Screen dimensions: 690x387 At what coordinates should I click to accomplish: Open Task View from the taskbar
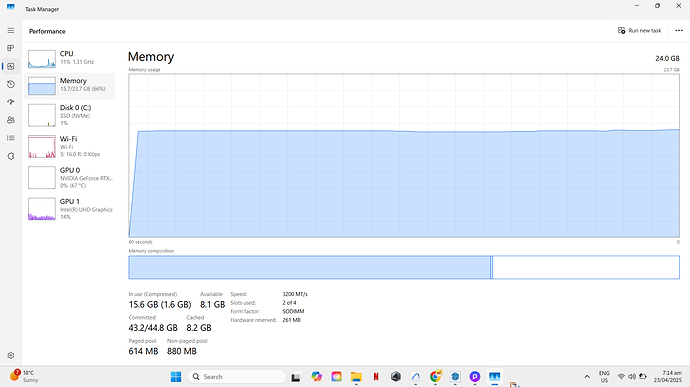(x=296, y=377)
